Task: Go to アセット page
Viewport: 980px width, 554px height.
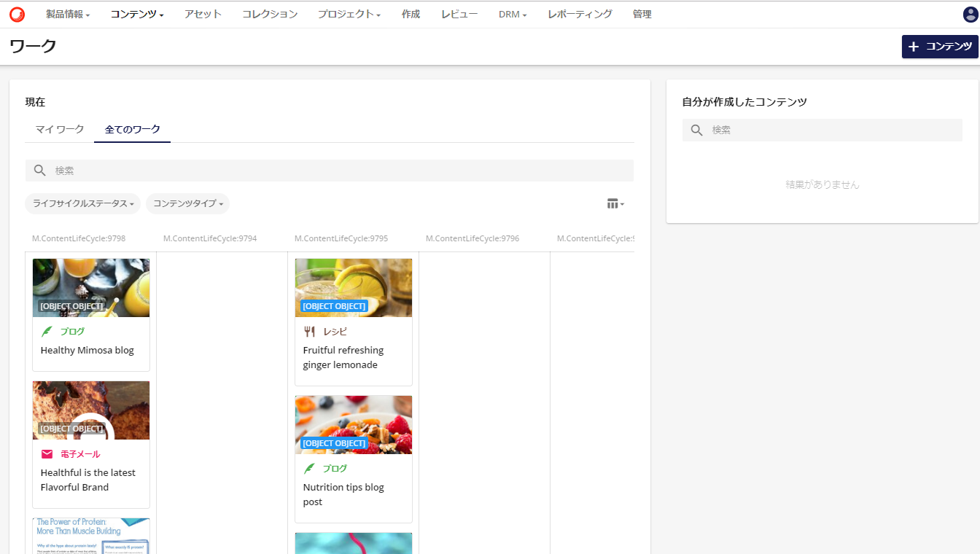Action: tap(203, 14)
